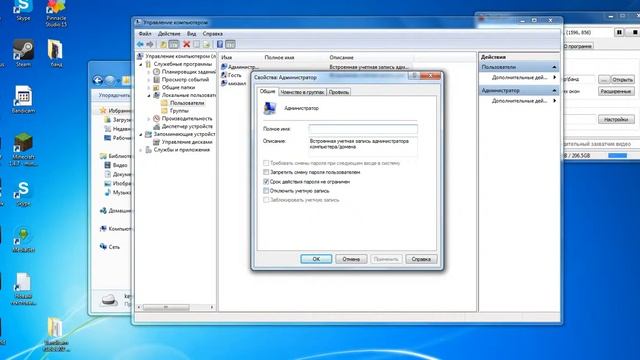The width and height of the screenshot is (640, 360).
Task: Click Отмена in the properties dialog
Action: point(351,259)
